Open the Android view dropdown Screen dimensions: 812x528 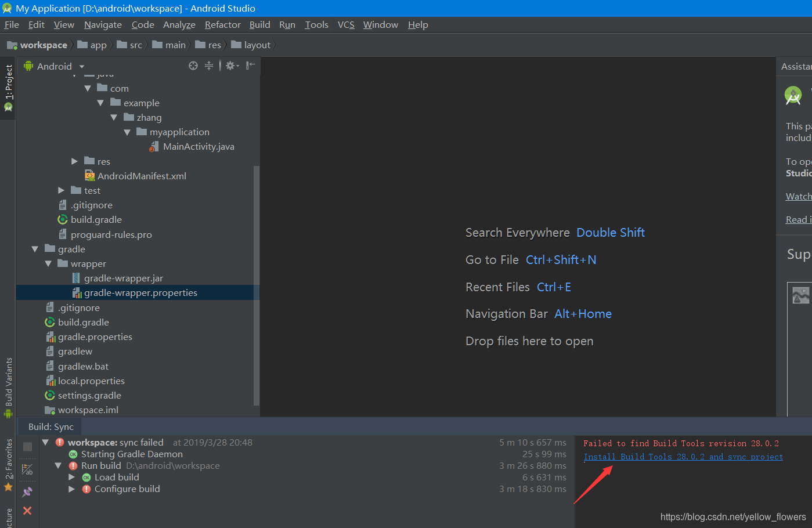[82, 66]
